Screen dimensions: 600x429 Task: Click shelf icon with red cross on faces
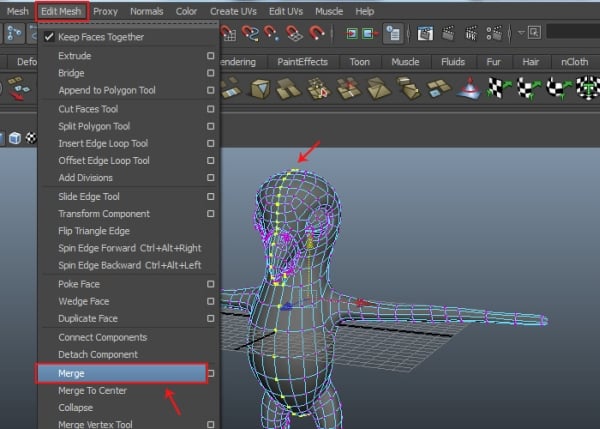pos(348,88)
